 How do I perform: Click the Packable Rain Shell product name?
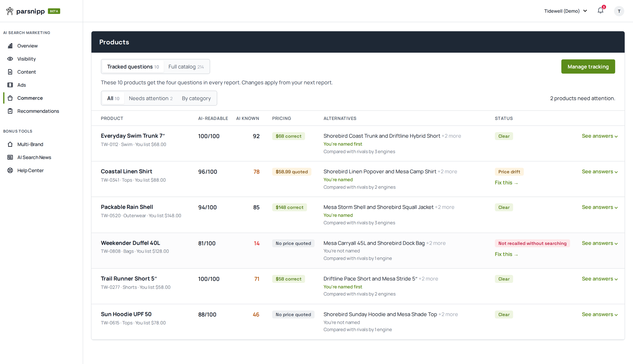pyautogui.click(x=127, y=207)
